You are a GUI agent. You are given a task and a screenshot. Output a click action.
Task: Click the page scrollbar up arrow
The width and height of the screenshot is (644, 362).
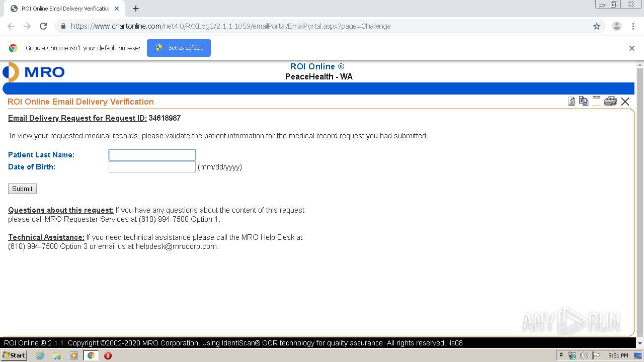(640, 65)
